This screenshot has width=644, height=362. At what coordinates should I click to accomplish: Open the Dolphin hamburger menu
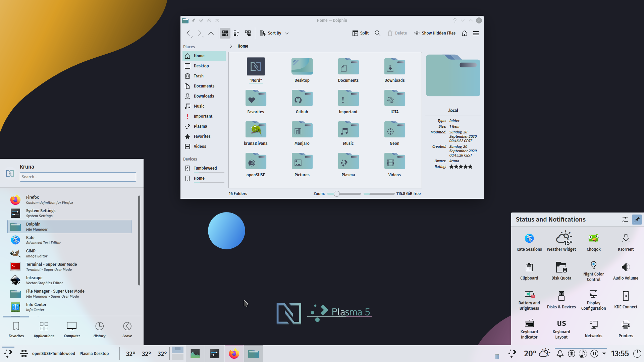(x=476, y=33)
